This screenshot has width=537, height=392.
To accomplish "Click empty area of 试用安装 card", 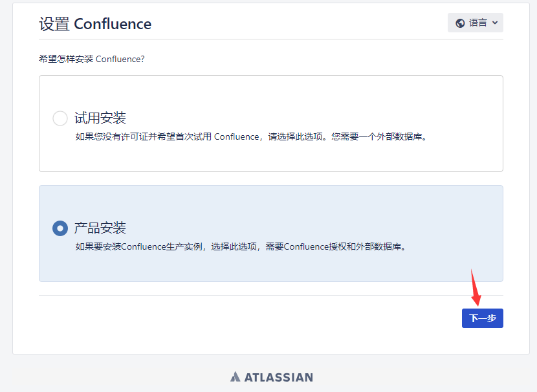I will coord(323,97).
